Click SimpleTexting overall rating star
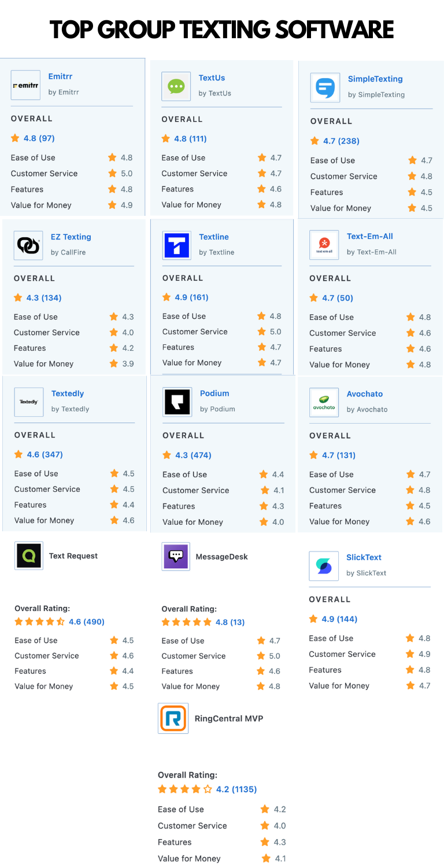The height and width of the screenshot is (868, 444). (x=315, y=141)
